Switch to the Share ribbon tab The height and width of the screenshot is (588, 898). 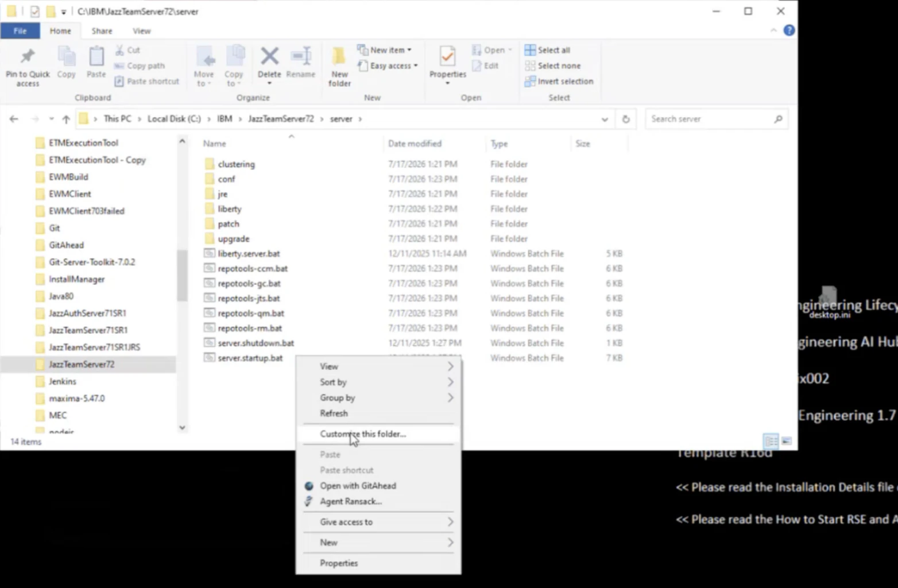[102, 31]
